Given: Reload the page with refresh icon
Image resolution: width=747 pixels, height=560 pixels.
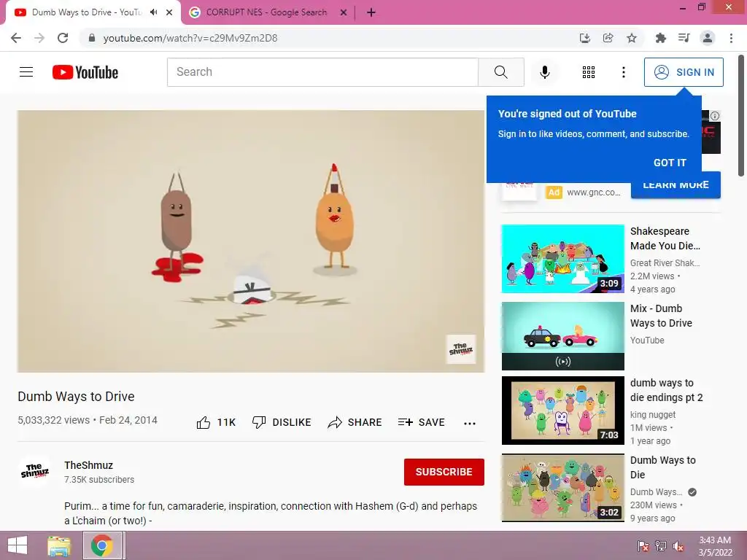Looking at the screenshot, I should point(63,38).
